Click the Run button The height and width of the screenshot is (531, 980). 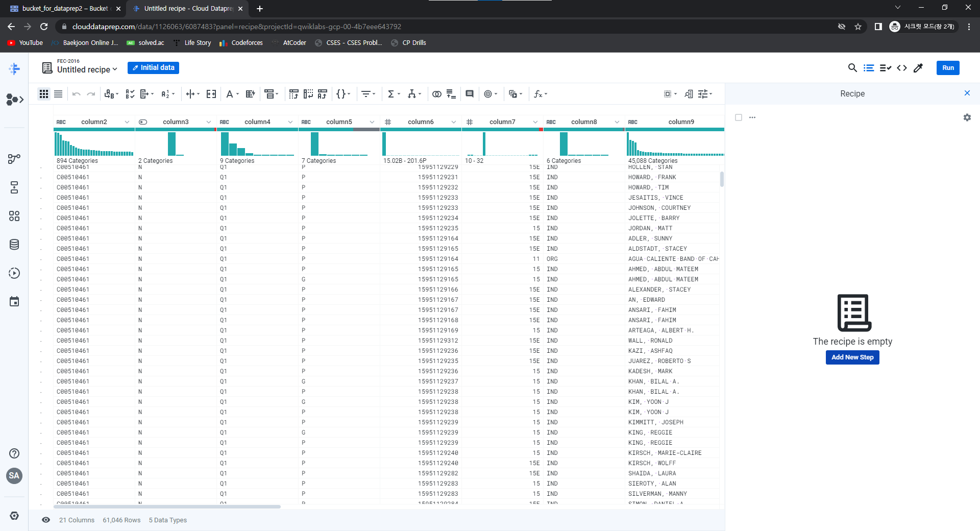pos(948,68)
